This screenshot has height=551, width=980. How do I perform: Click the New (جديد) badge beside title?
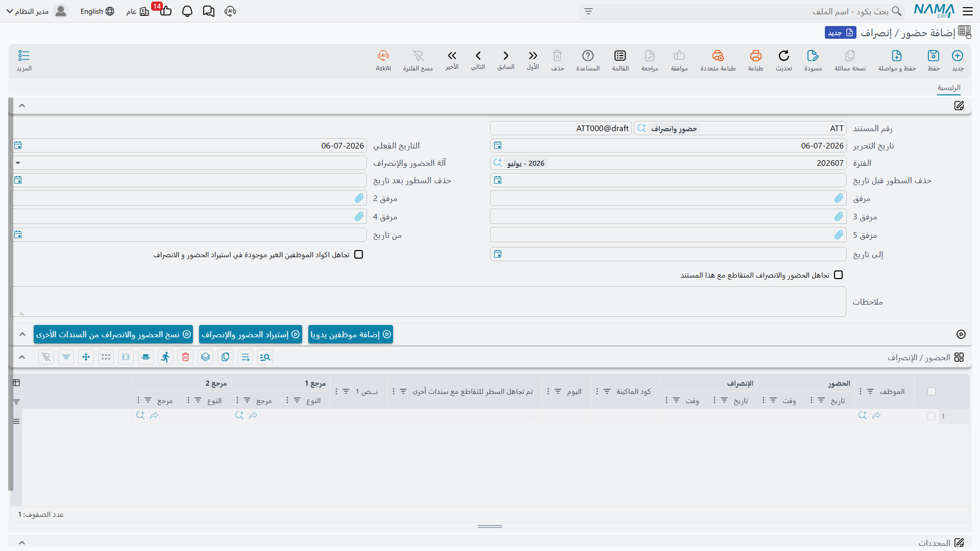(x=840, y=33)
